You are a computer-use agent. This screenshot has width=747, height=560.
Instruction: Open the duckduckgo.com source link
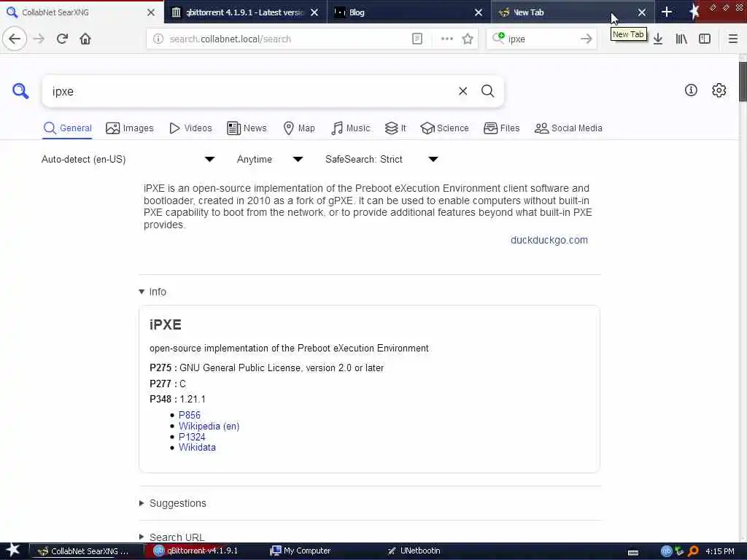pos(549,240)
